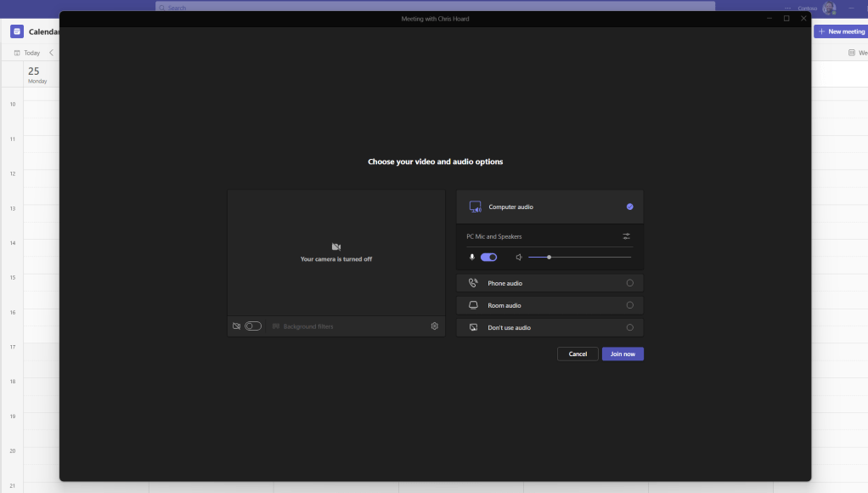Click the microphone icon beside the toggle
The height and width of the screenshot is (493, 868).
[x=472, y=257]
